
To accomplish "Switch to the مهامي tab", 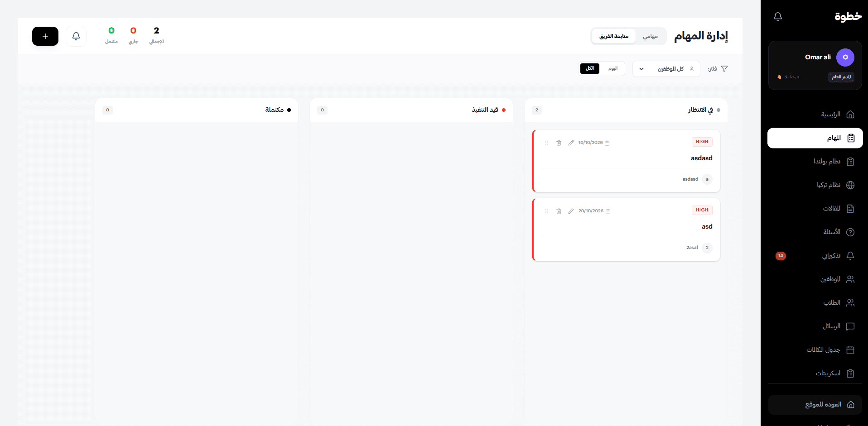I will click(x=651, y=36).
